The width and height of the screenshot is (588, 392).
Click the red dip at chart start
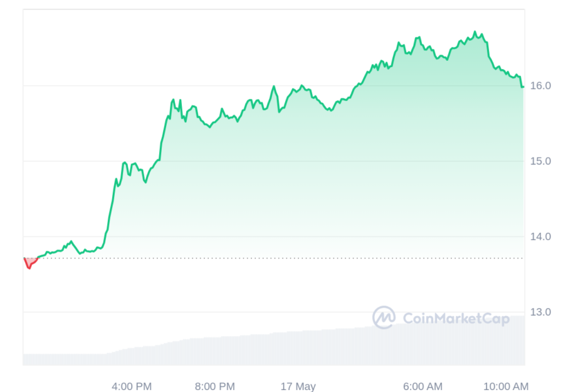click(30, 263)
